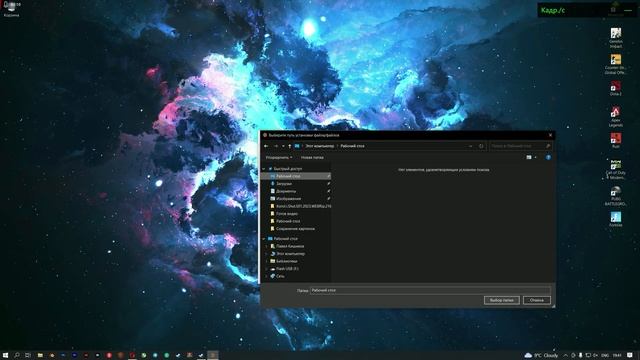Go up one folder level arrow

(x=290, y=146)
